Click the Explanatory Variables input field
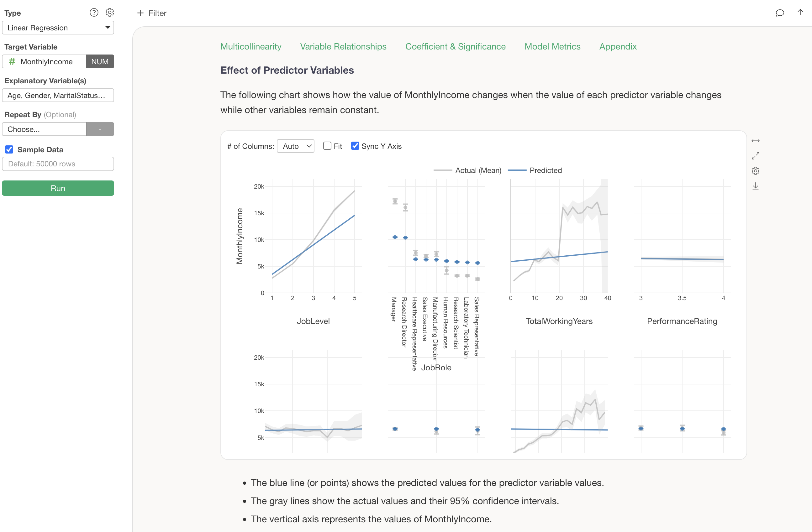This screenshot has width=812, height=532. pyautogui.click(x=58, y=96)
